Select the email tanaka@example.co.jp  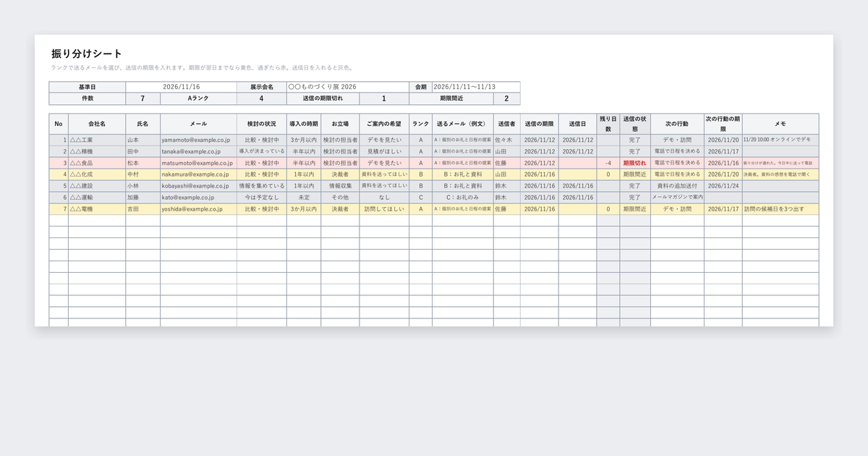[x=198, y=151]
